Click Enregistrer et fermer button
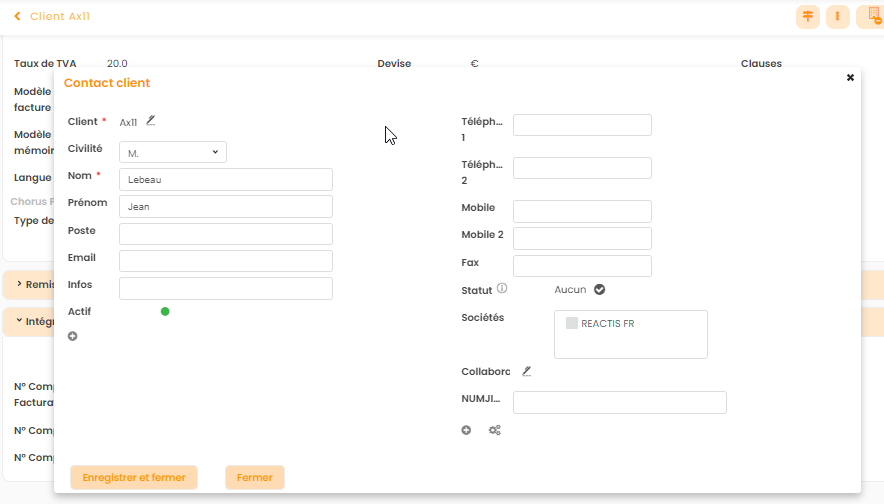This screenshot has height=504, width=884. tap(134, 478)
